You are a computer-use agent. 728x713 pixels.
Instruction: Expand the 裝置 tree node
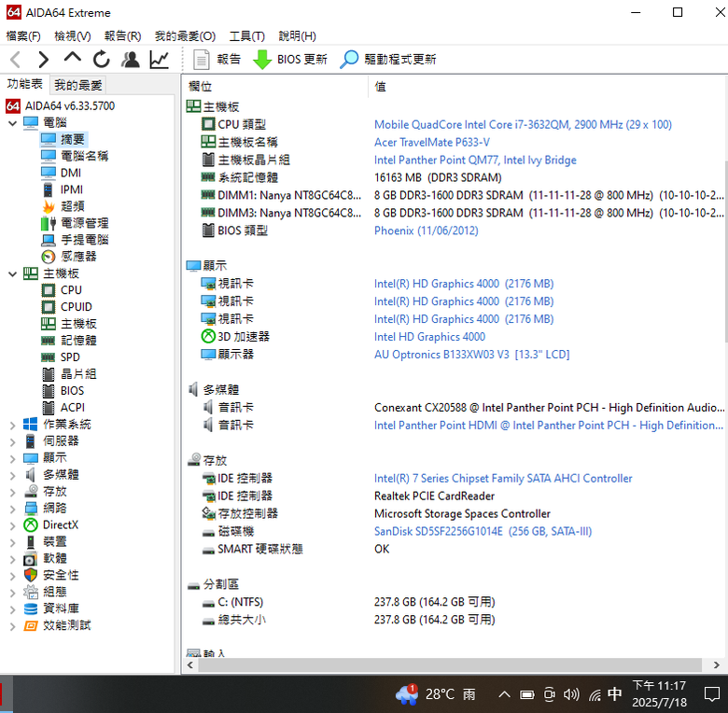pos(13,542)
